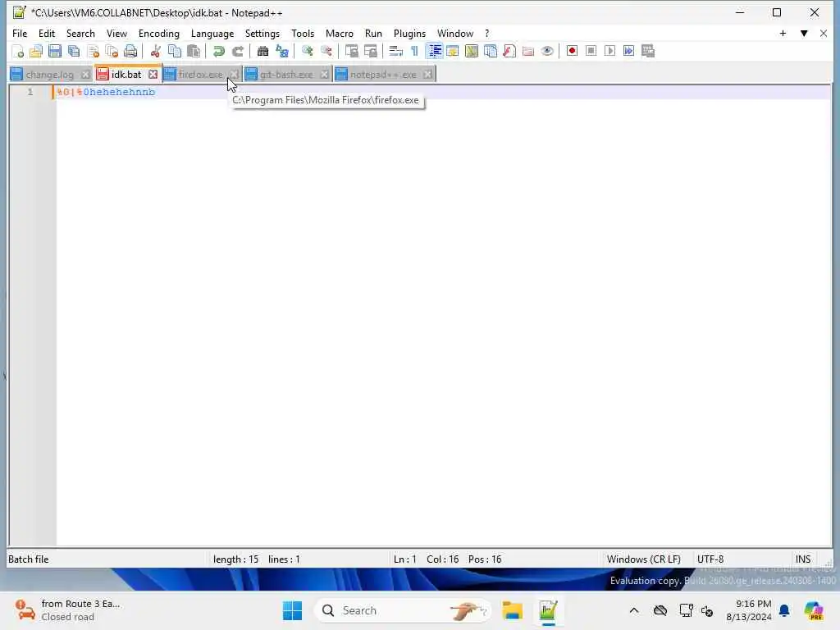Open the Plugins menu
This screenshot has height=630, width=840.
click(x=410, y=33)
